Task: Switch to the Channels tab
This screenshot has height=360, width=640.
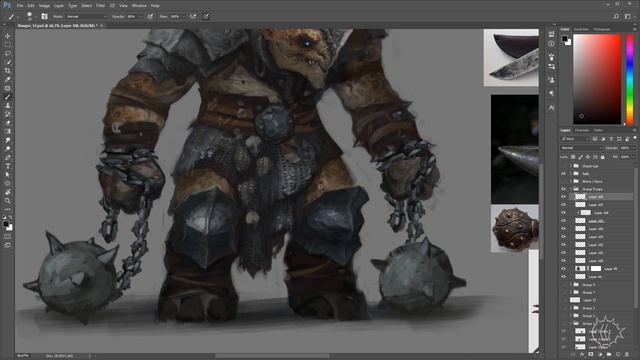Action: [x=582, y=130]
